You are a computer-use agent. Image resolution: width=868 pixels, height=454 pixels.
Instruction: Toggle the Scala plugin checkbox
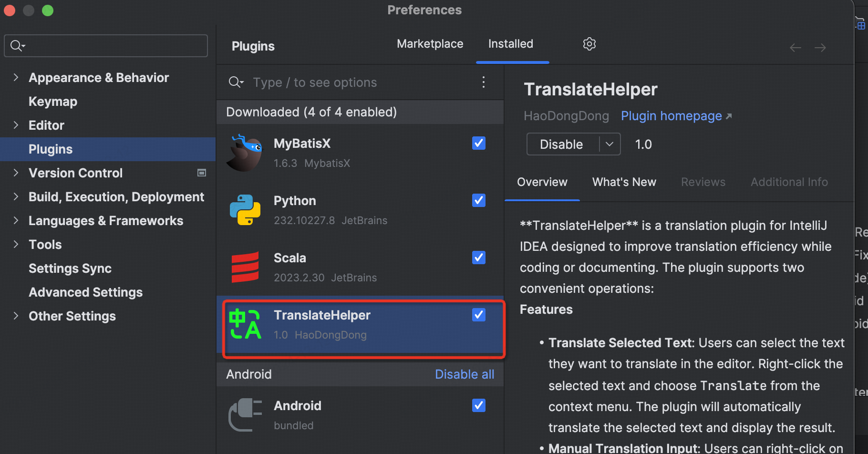tap(479, 258)
